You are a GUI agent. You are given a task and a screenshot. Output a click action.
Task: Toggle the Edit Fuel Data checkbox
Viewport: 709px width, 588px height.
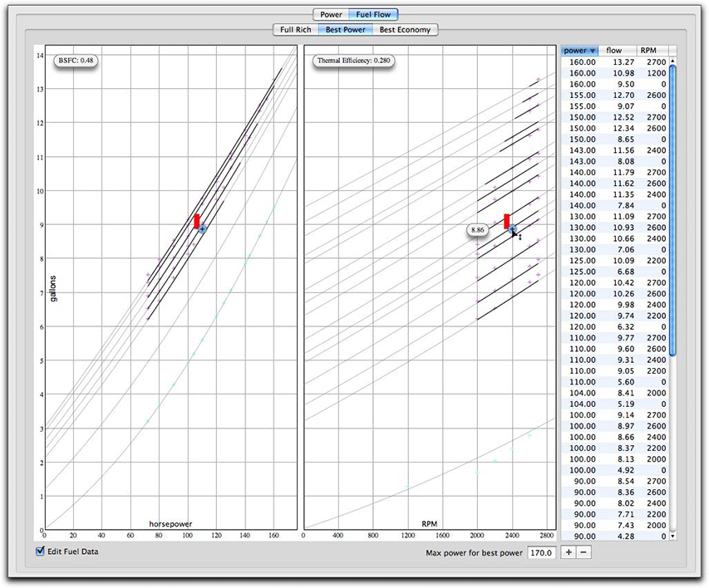[41, 551]
